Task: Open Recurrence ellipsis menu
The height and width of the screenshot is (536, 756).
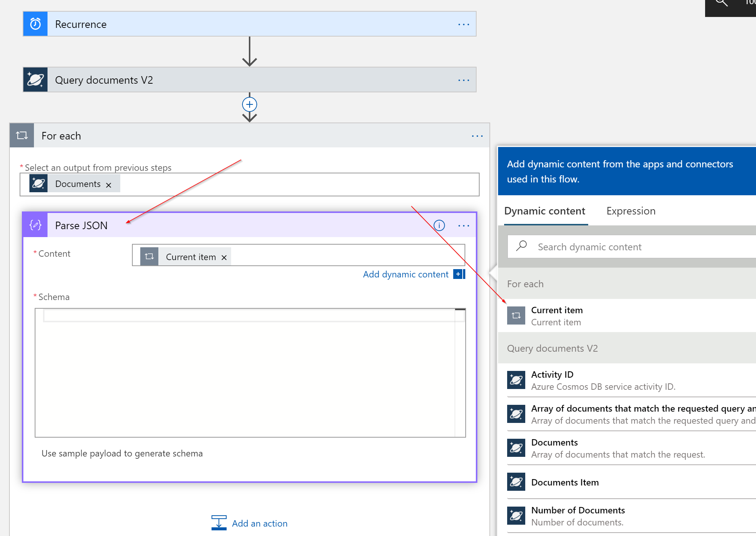Action: pos(463,25)
